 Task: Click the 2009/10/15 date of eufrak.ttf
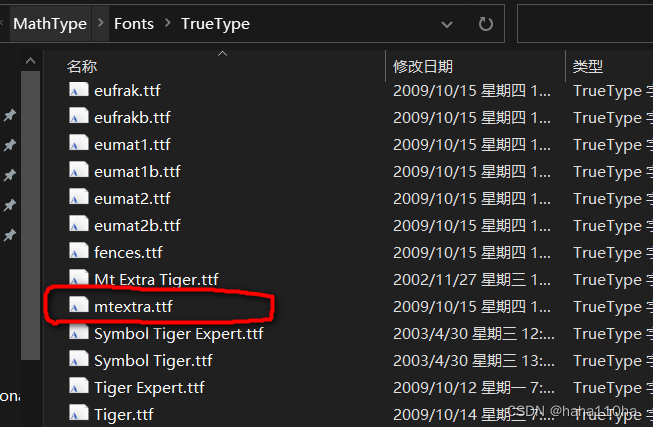tap(471, 90)
